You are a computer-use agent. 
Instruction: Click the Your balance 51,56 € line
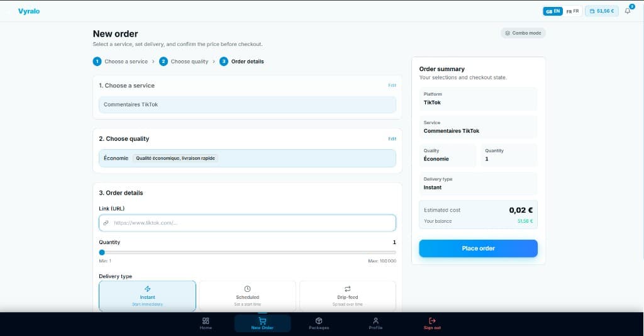point(478,221)
